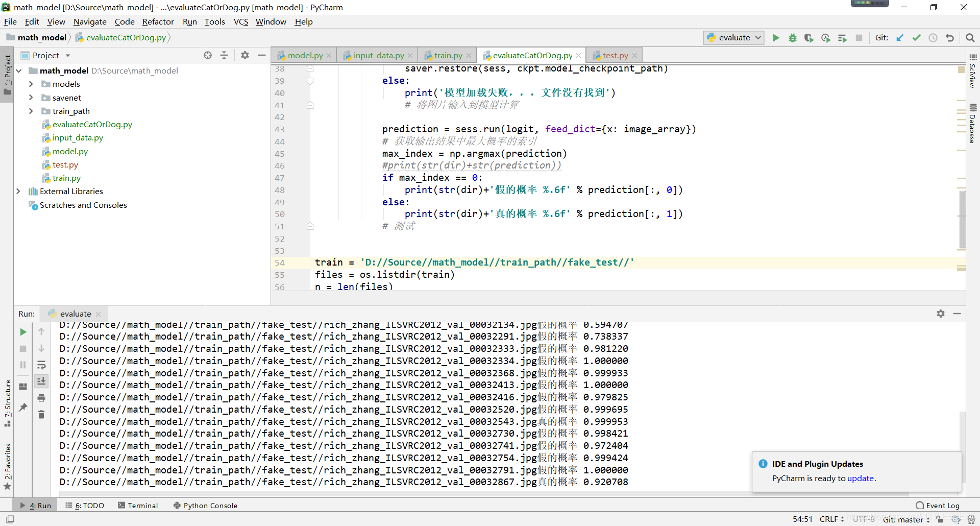Run the evaluate configuration from the toolbar
Viewport: 980px width, 526px height.
[776, 38]
